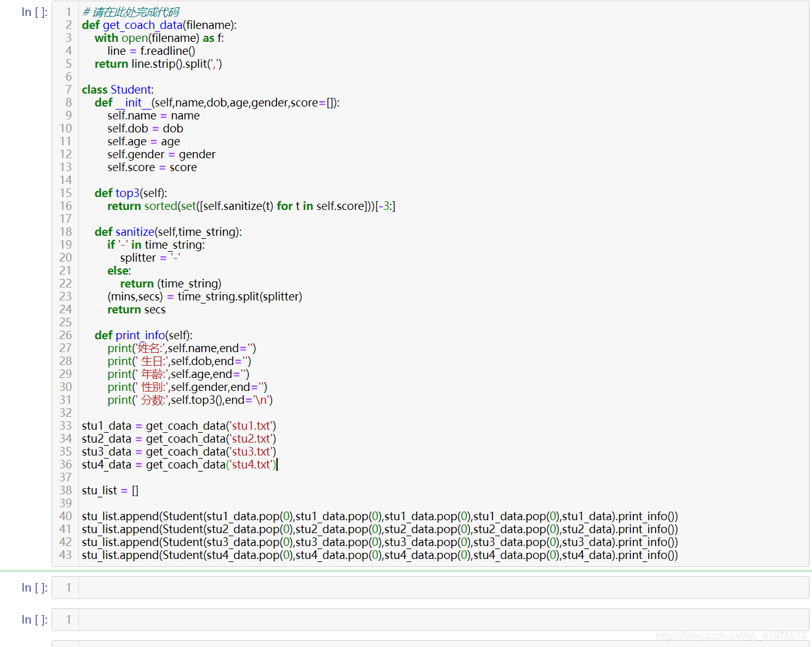Click the 'def get_coach_data(filename):' line

pos(159,25)
